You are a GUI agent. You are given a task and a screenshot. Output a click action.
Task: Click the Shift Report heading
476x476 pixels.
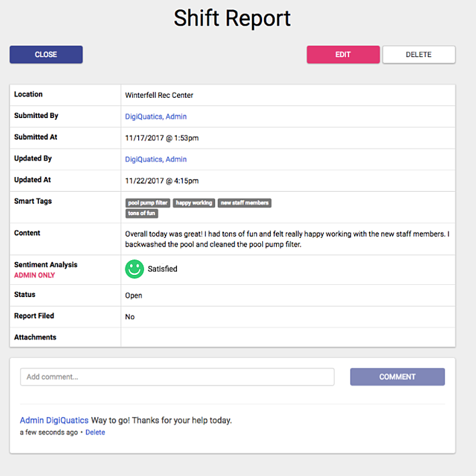[x=232, y=18]
